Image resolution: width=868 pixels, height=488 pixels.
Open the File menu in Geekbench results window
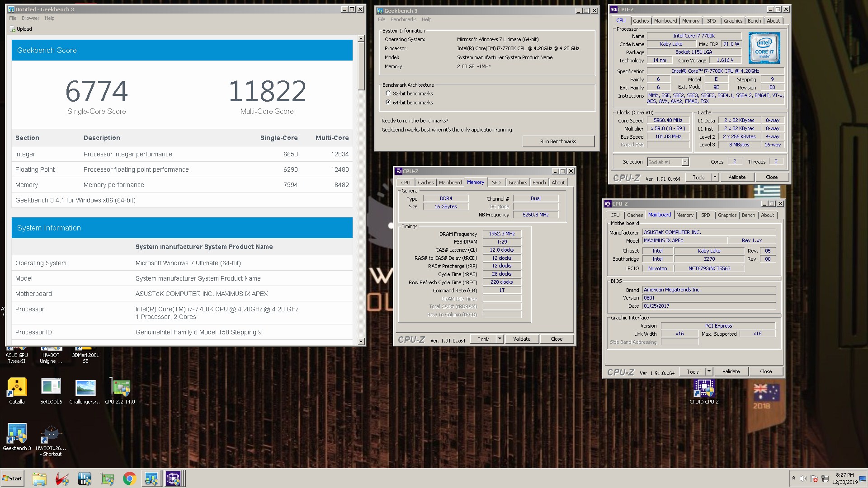pos(13,18)
